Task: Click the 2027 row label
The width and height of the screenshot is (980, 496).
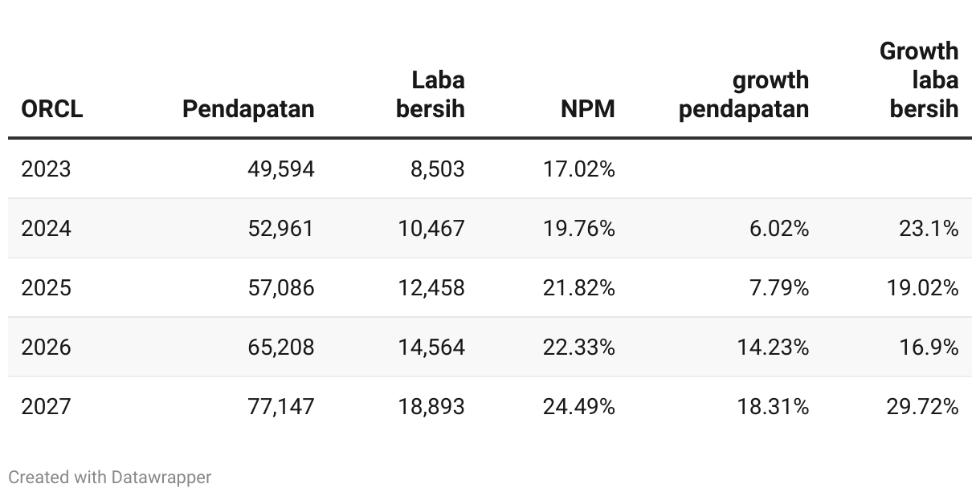Action: pos(46,406)
